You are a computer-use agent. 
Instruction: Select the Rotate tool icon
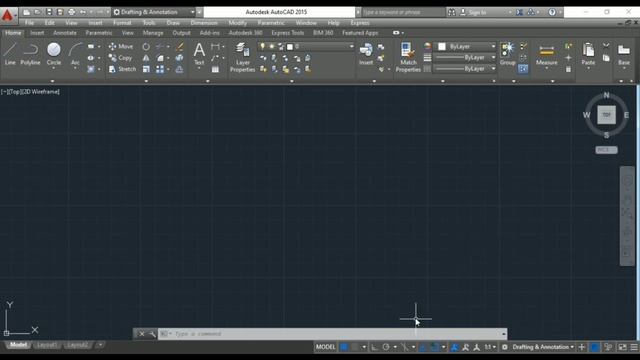(146, 47)
